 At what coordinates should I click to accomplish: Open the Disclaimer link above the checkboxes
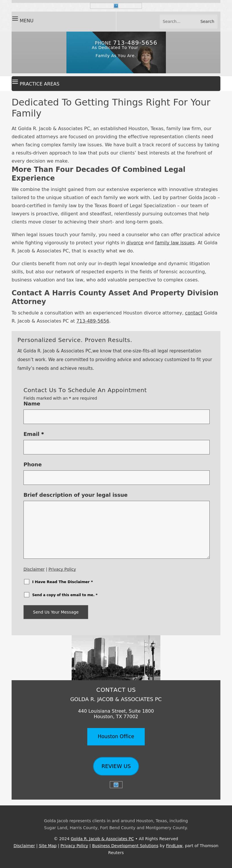coord(34,569)
